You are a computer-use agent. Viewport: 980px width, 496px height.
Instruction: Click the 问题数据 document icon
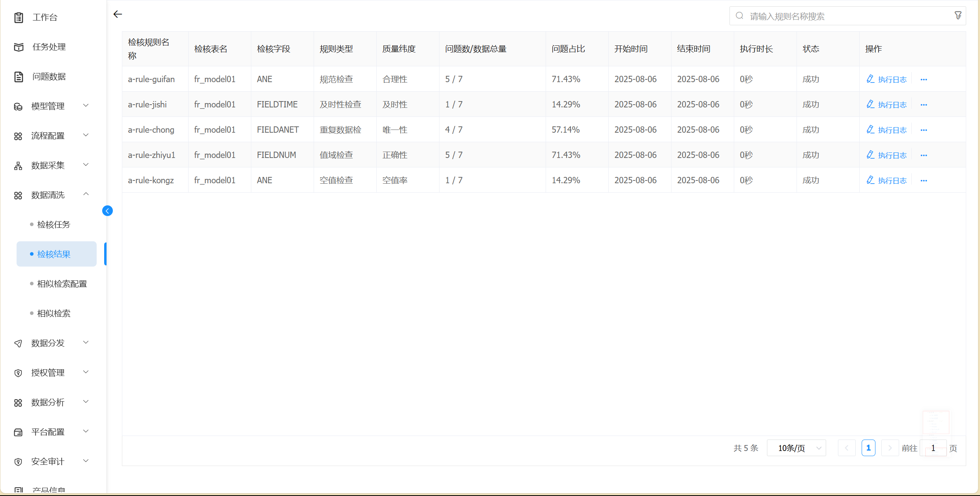[x=19, y=77]
